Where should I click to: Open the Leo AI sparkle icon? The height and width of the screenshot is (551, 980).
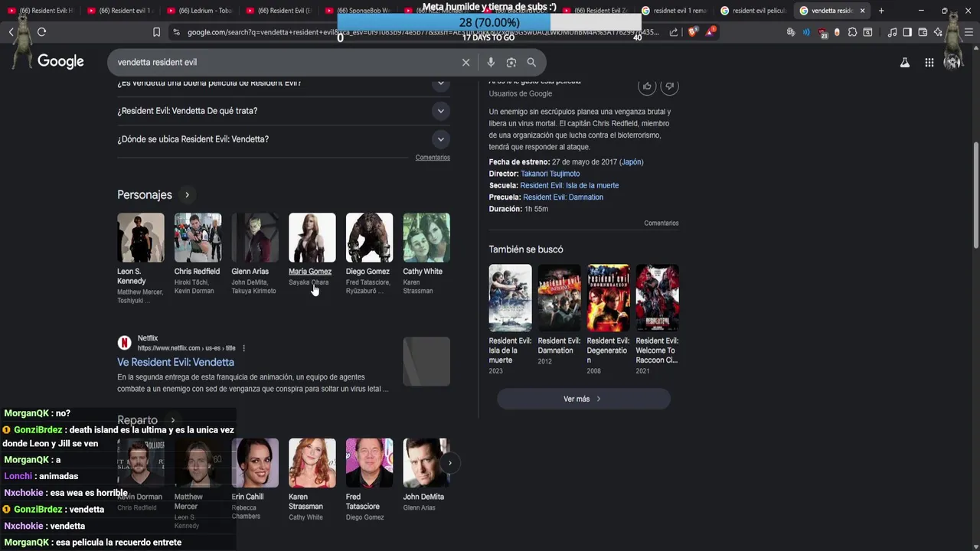click(x=938, y=32)
